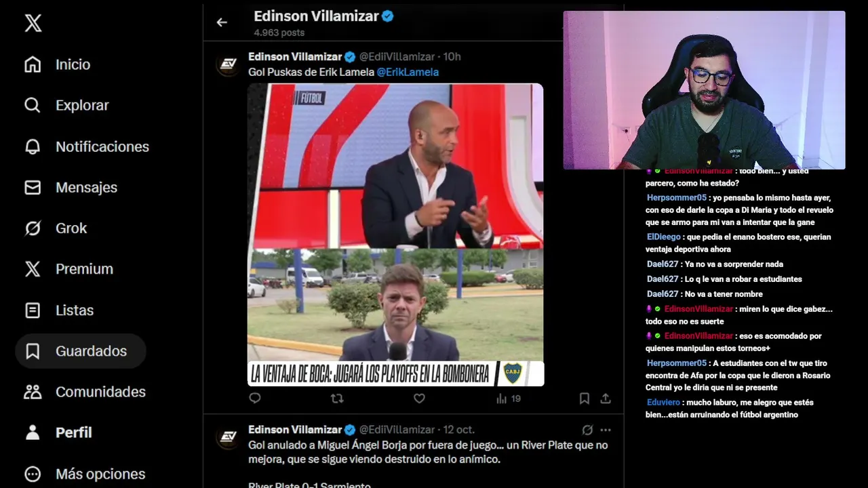868x488 pixels.
Task: Open Mensajes envelope item
Action: point(71,187)
